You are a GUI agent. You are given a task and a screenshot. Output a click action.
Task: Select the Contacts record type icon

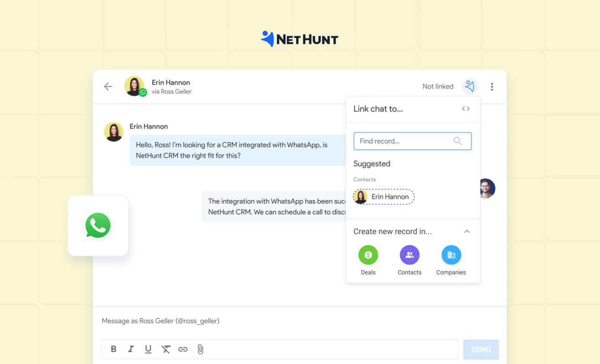[x=409, y=255]
